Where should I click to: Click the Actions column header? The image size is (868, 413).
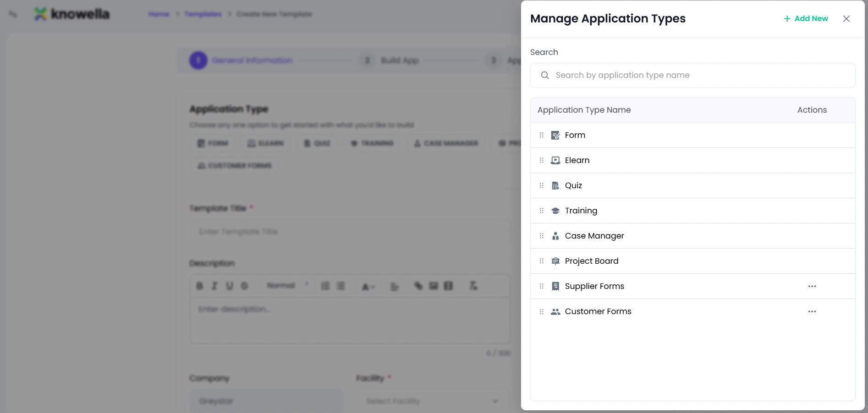(x=812, y=110)
